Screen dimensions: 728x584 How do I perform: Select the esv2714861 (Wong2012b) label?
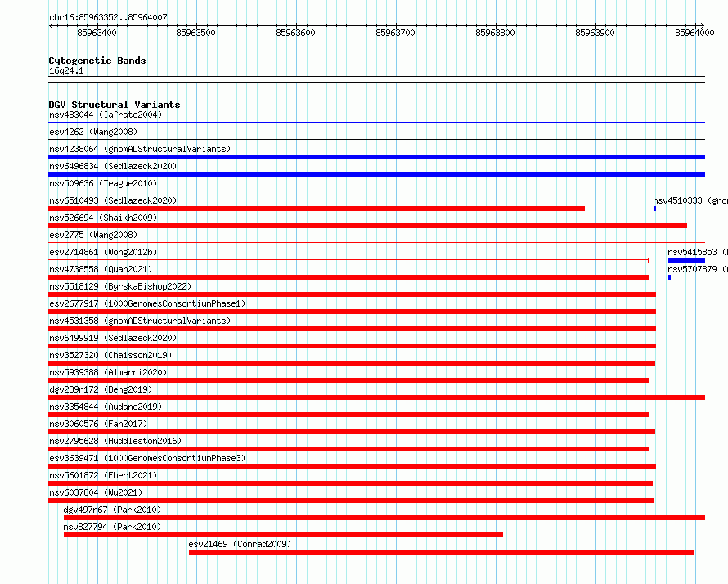103,252
